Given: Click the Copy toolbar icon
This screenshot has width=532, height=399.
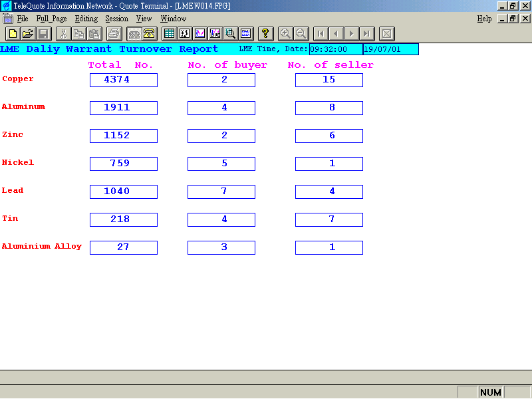Looking at the screenshot, I should (x=78, y=34).
